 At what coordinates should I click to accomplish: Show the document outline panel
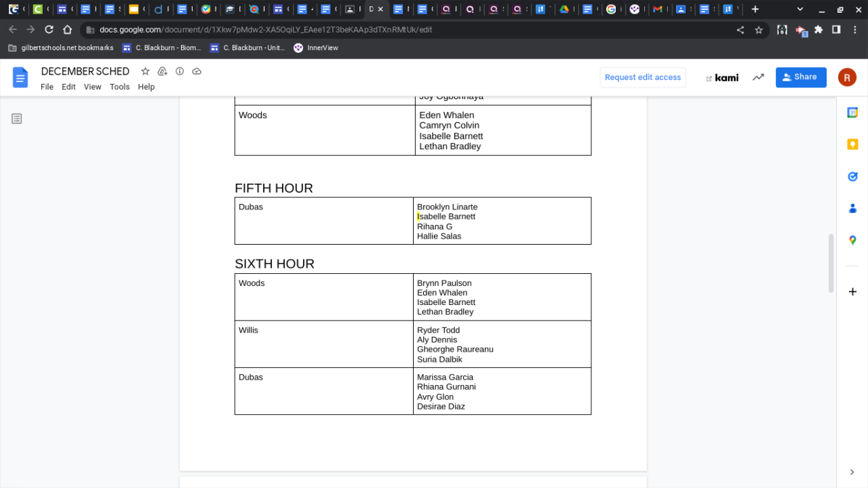[17, 119]
